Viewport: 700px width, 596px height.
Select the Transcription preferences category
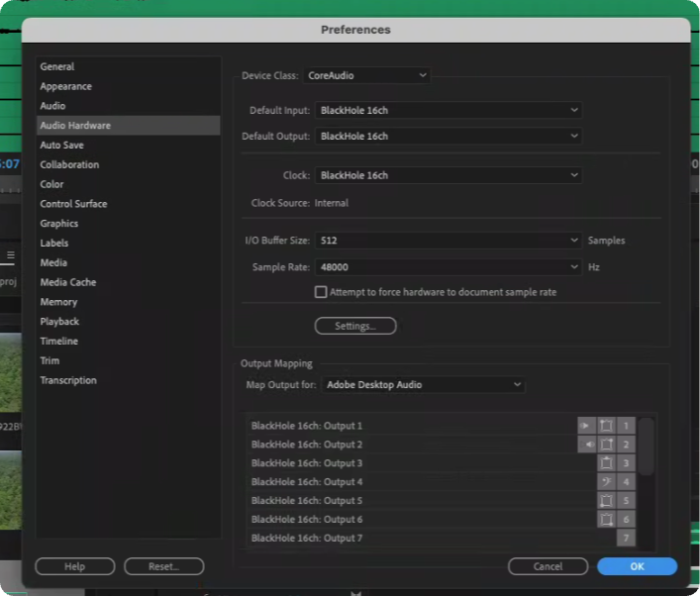click(x=128, y=380)
